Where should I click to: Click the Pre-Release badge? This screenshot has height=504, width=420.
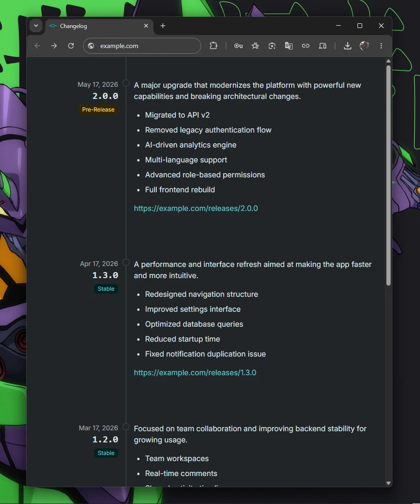pyautogui.click(x=98, y=110)
